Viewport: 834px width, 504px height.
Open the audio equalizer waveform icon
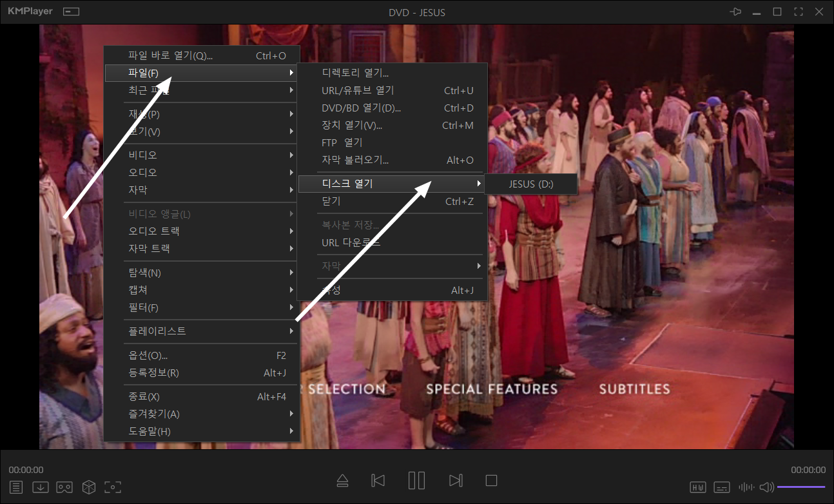(x=746, y=487)
